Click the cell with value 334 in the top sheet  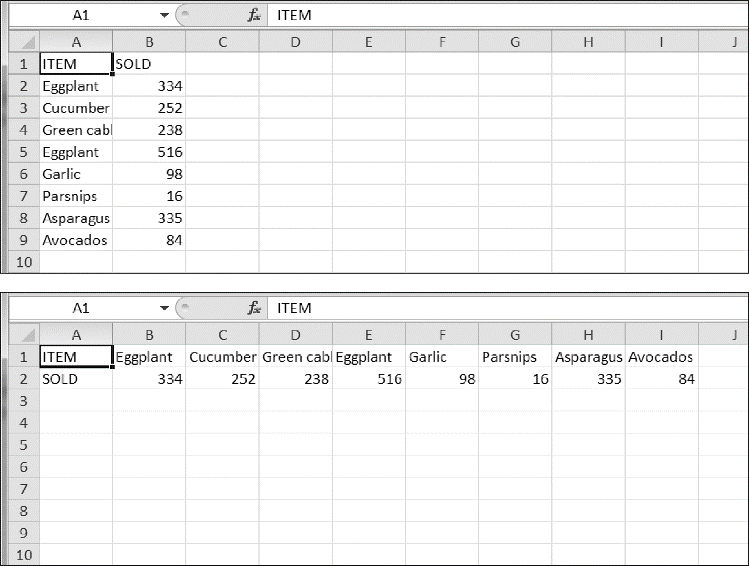pyautogui.click(x=149, y=86)
